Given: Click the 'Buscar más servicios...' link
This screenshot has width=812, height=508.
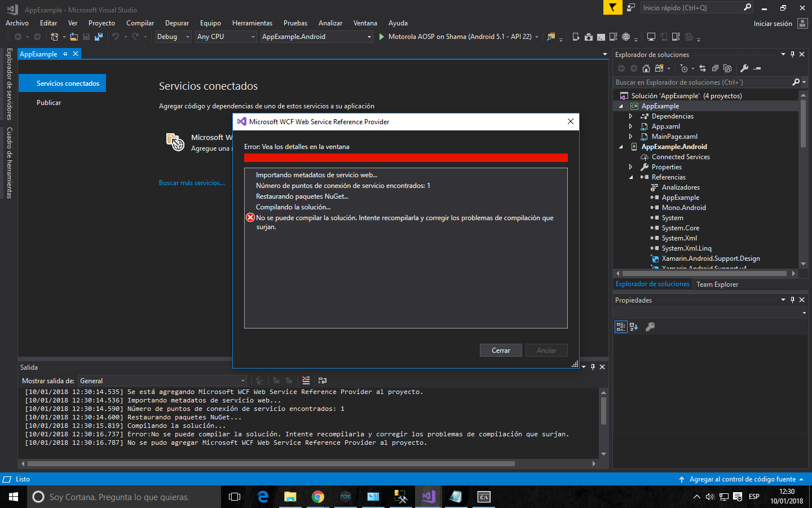Looking at the screenshot, I should tap(192, 182).
